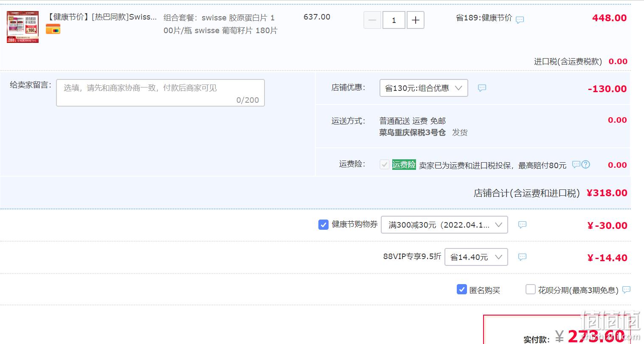Increase quantity with the plus button
644x344 pixels.
[x=416, y=20]
